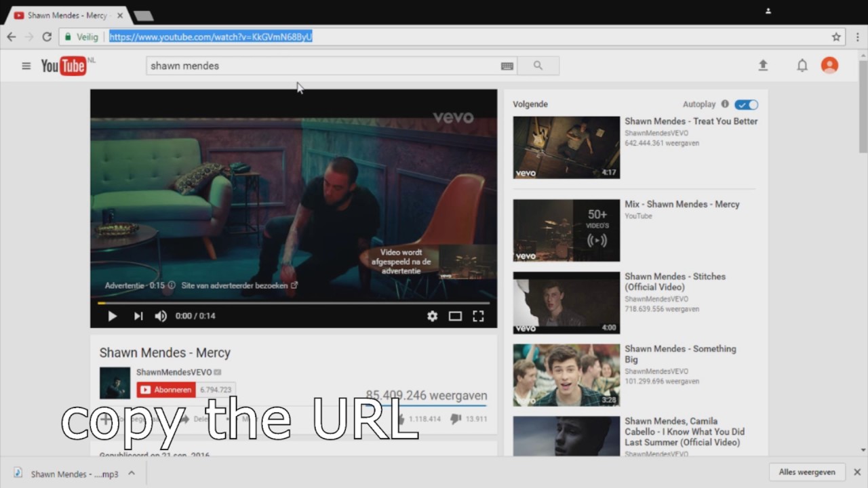Click the vevo watermark in the player
The width and height of the screenshot is (868, 488).
(x=453, y=117)
